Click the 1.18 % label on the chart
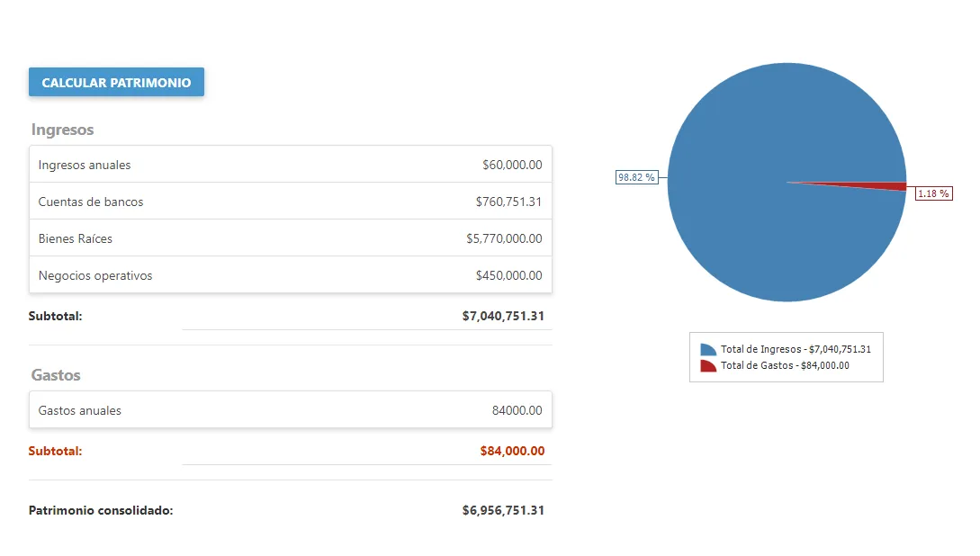Image resolution: width=980 pixels, height=556 pixels. [933, 193]
